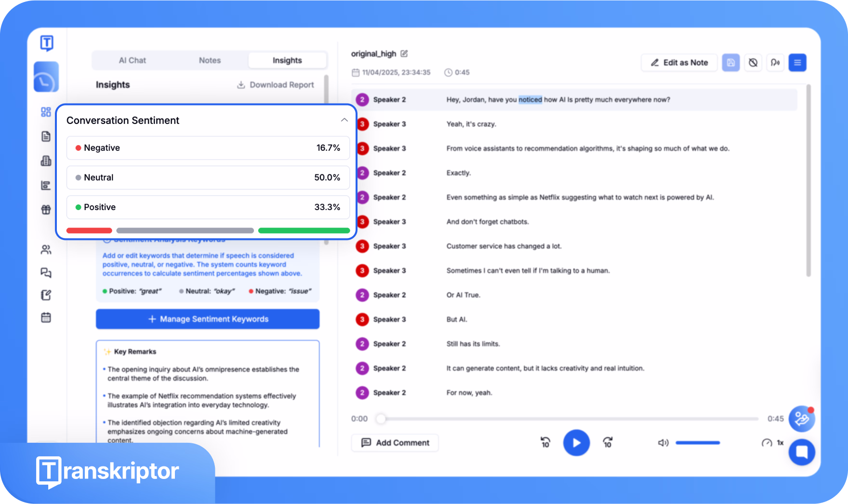Open the dashboard grid icon in sidebar
The height and width of the screenshot is (504, 848).
pos(46,112)
